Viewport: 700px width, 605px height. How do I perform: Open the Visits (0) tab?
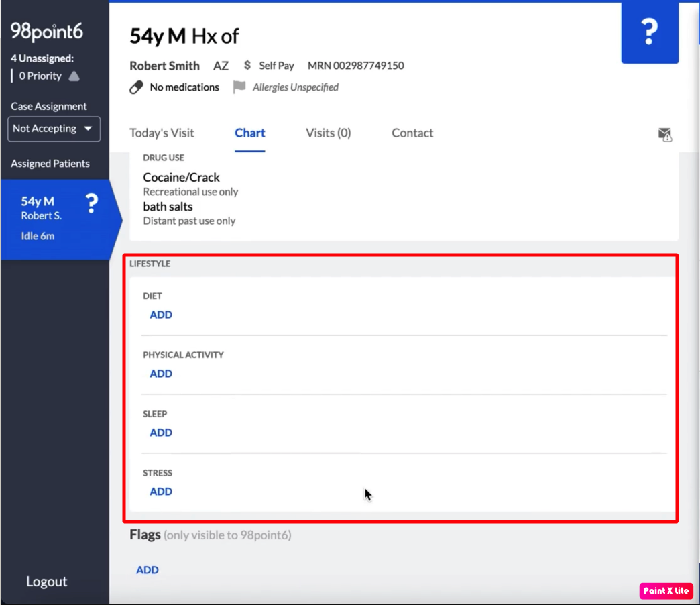click(x=328, y=133)
